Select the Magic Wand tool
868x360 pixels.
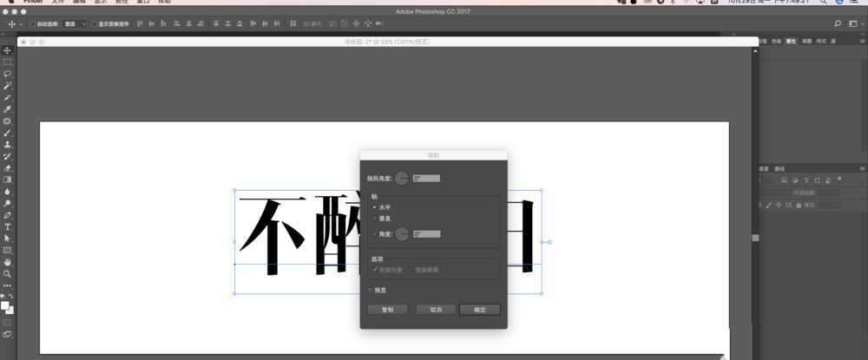point(8,86)
